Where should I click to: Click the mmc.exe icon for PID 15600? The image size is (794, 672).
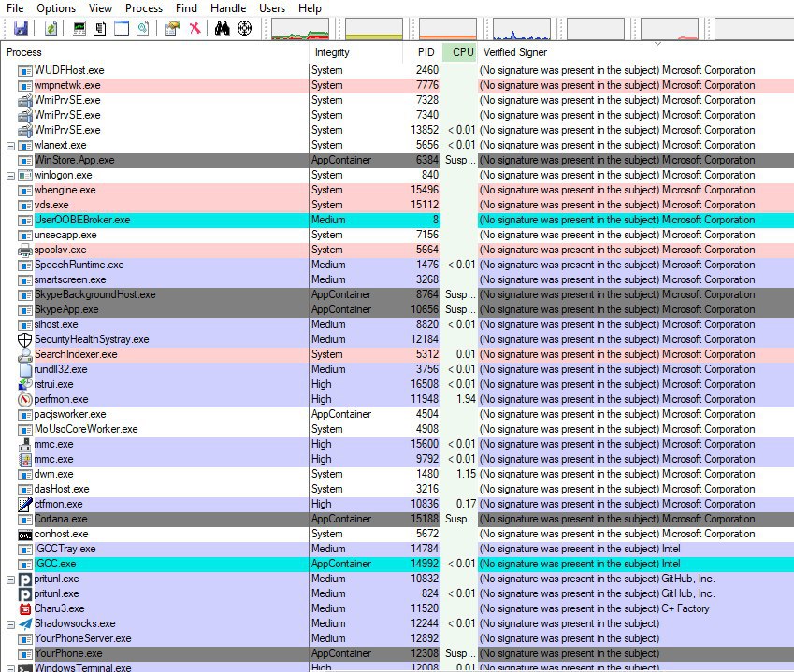(25, 444)
